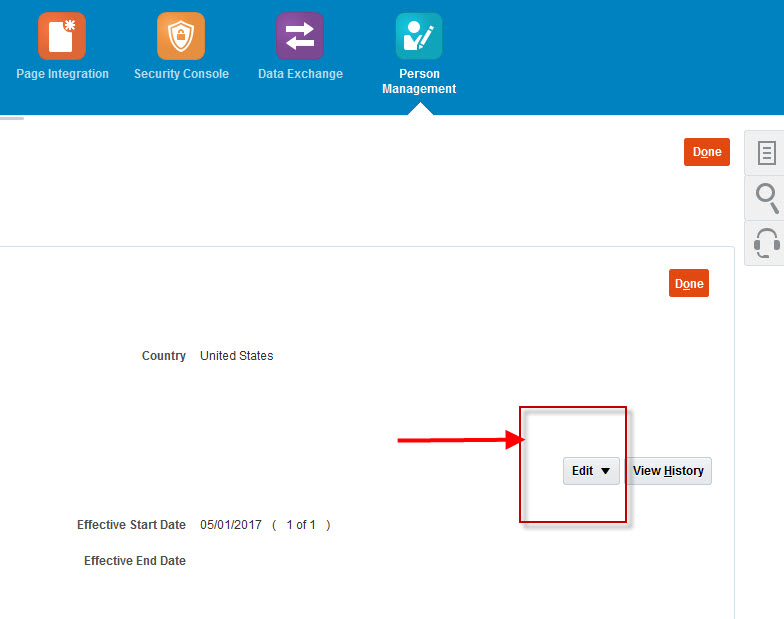Select the United States country value
This screenshot has height=619, width=784.
(236, 356)
